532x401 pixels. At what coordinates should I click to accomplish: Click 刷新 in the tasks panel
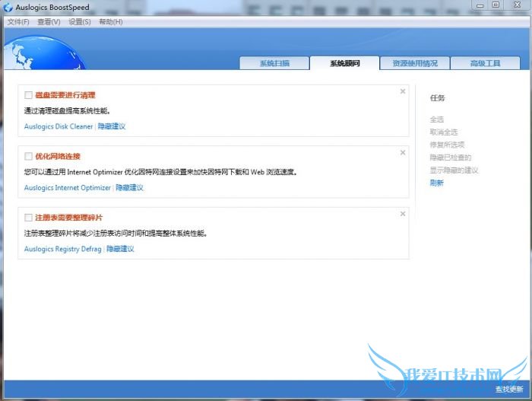(436, 183)
